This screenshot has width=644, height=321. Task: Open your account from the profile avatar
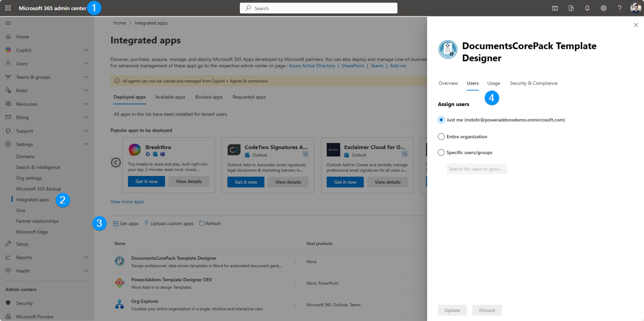[635, 8]
